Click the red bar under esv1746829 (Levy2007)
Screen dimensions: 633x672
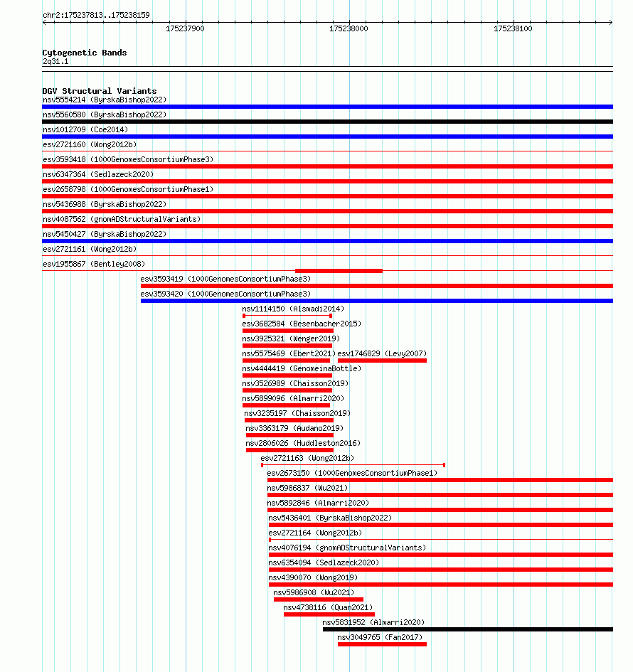(x=382, y=361)
